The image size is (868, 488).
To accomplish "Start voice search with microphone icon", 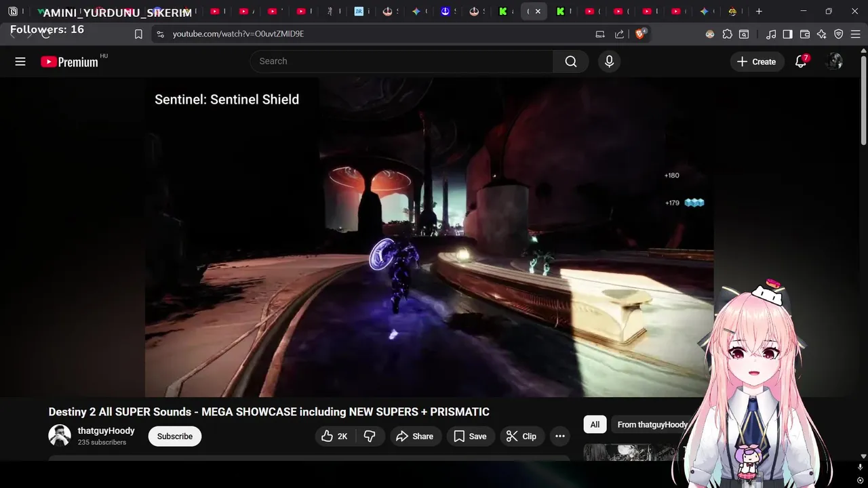I will (609, 62).
